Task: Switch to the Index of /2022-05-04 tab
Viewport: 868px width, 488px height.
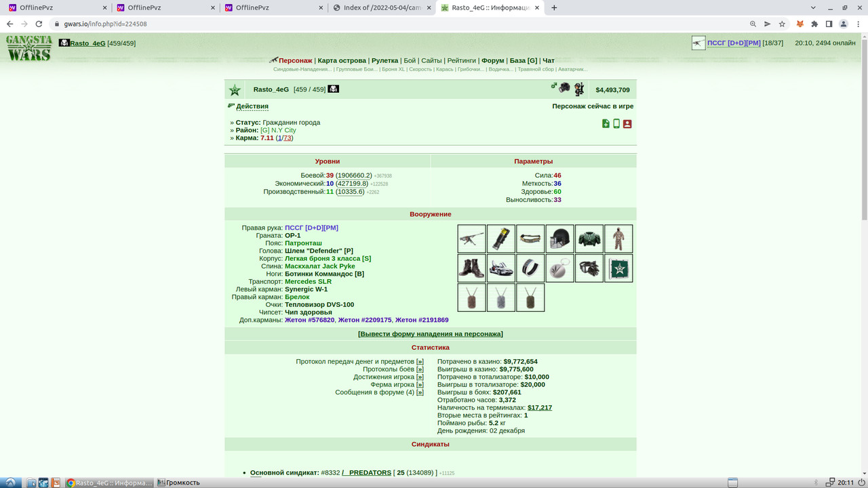Action: pos(380,8)
